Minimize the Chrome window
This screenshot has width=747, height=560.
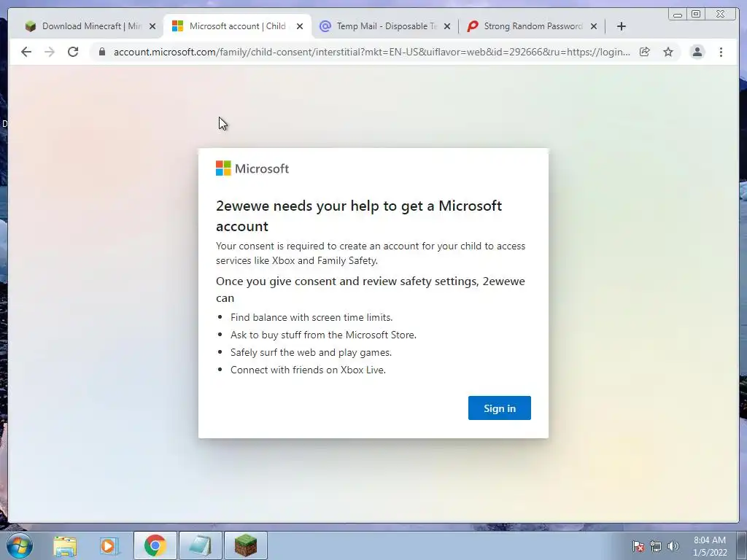[678, 15]
